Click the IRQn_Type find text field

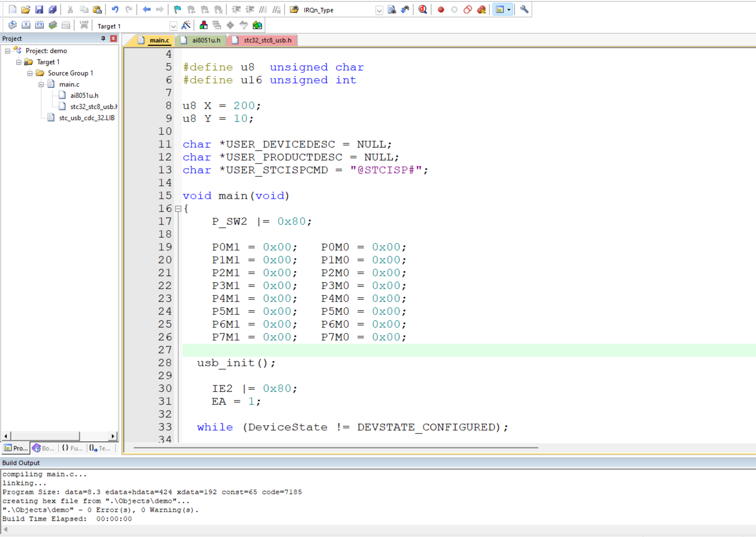click(338, 10)
